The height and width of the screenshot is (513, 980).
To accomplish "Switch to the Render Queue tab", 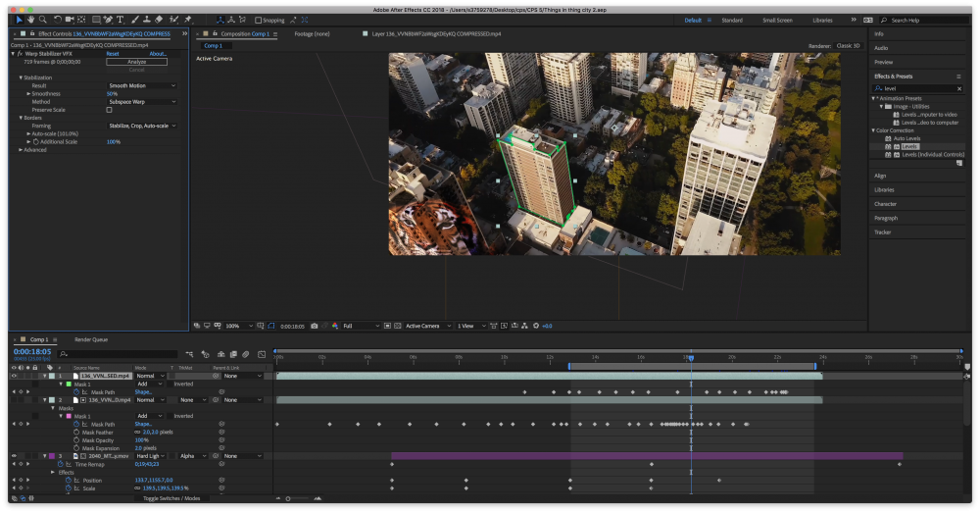I will 91,339.
